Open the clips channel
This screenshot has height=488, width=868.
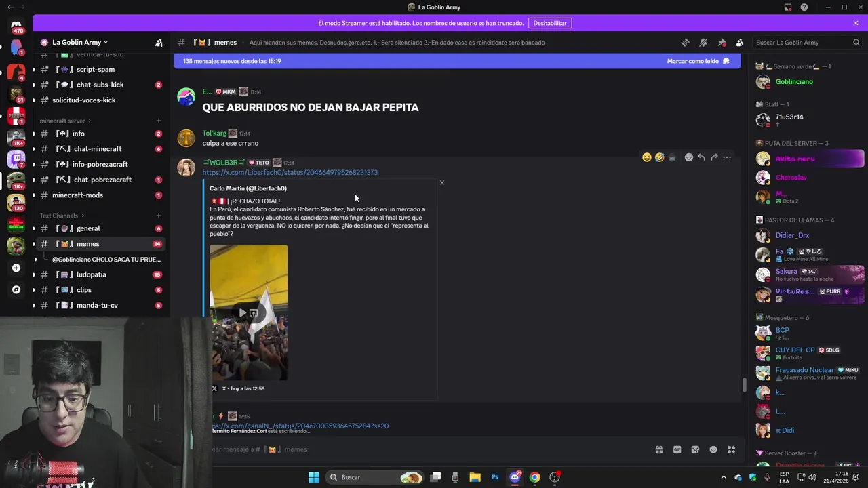click(x=100, y=290)
